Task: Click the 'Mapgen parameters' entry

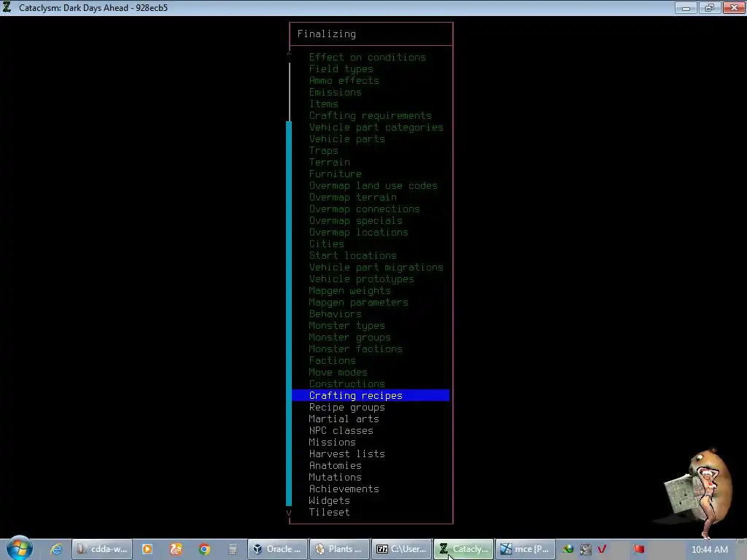Action: pos(358,303)
